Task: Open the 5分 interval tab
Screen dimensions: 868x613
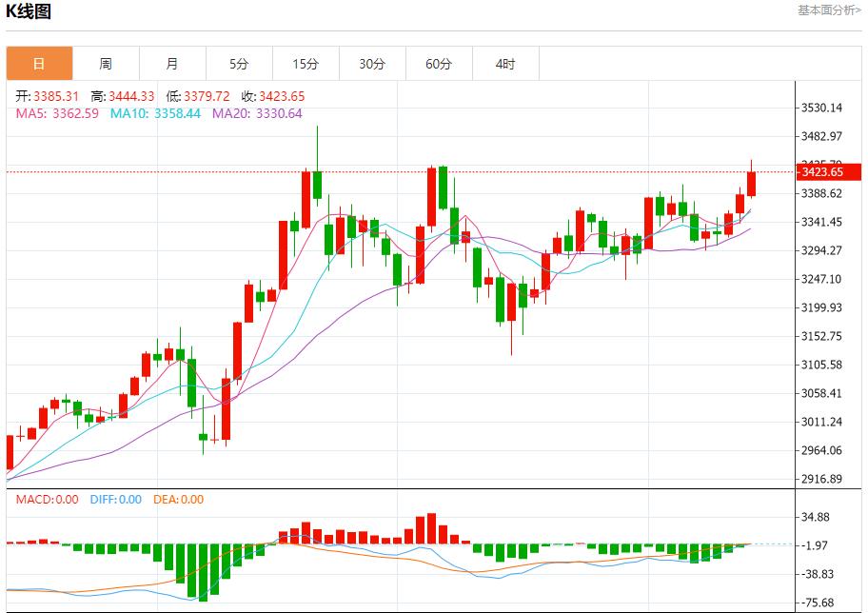Action: pyautogui.click(x=239, y=64)
